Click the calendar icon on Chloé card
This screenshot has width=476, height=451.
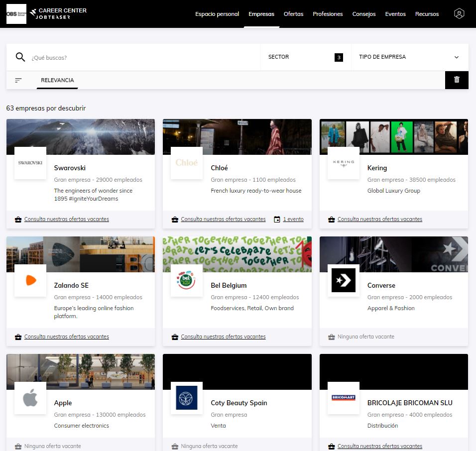pos(277,220)
